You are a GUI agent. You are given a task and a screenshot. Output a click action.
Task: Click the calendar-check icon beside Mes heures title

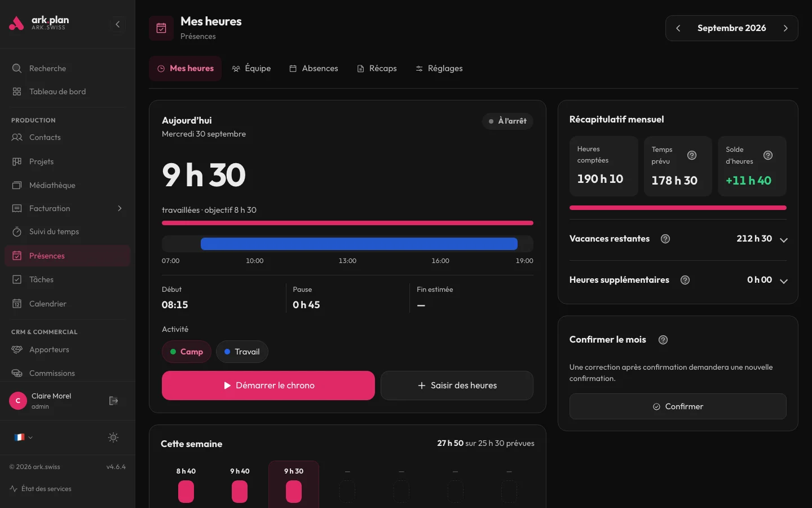click(x=161, y=28)
